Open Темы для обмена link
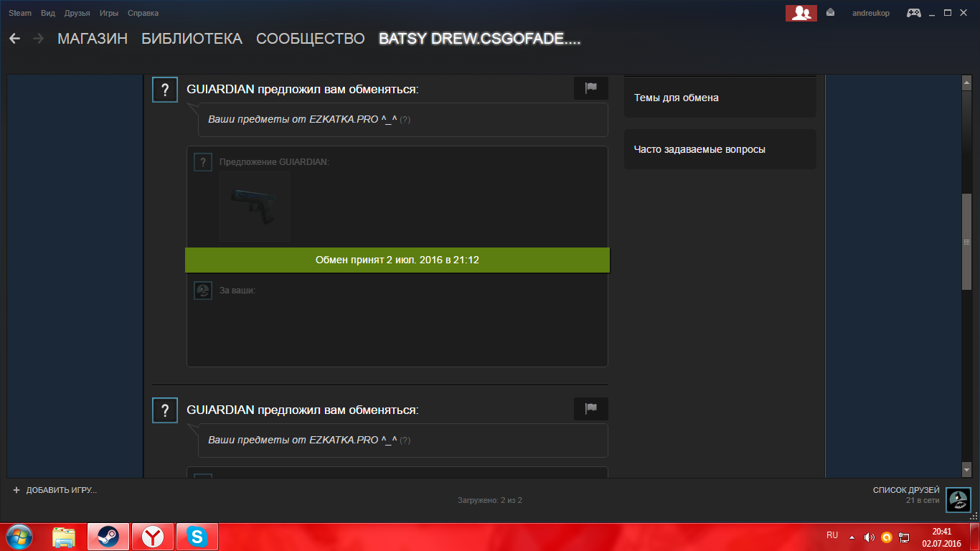Screen dimensions: 980x551 coord(720,98)
